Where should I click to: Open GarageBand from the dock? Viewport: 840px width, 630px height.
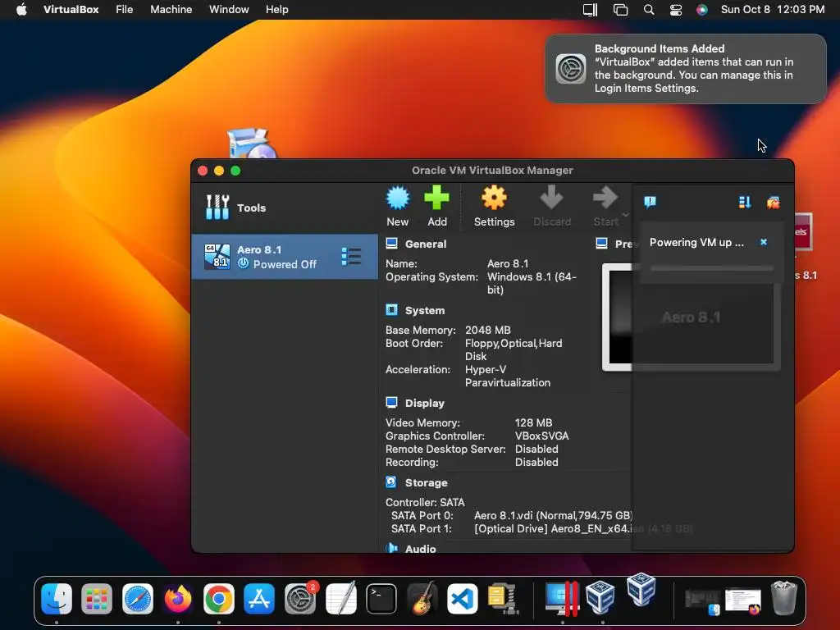click(x=422, y=598)
